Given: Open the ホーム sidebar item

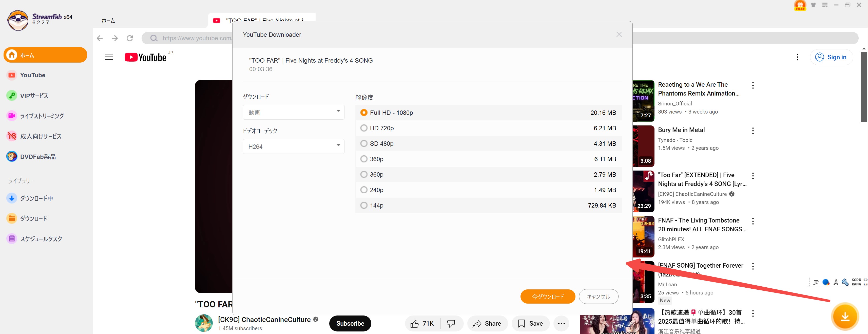Looking at the screenshot, I should pos(45,55).
